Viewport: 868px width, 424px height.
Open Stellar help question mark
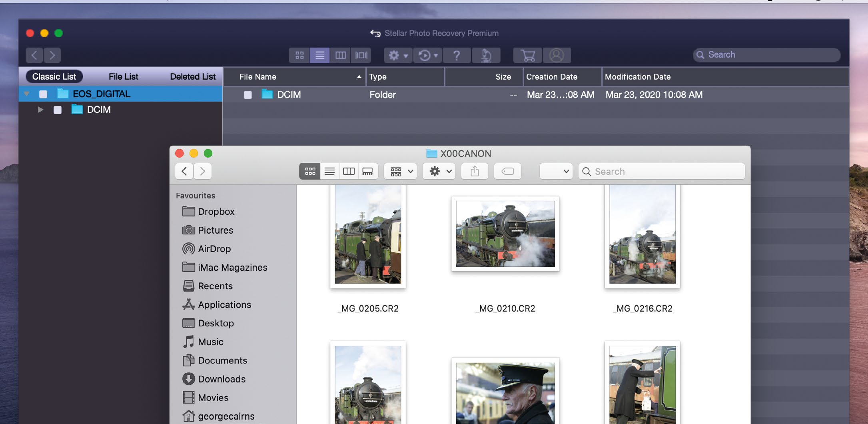pyautogui.click(x=457, y=55)
